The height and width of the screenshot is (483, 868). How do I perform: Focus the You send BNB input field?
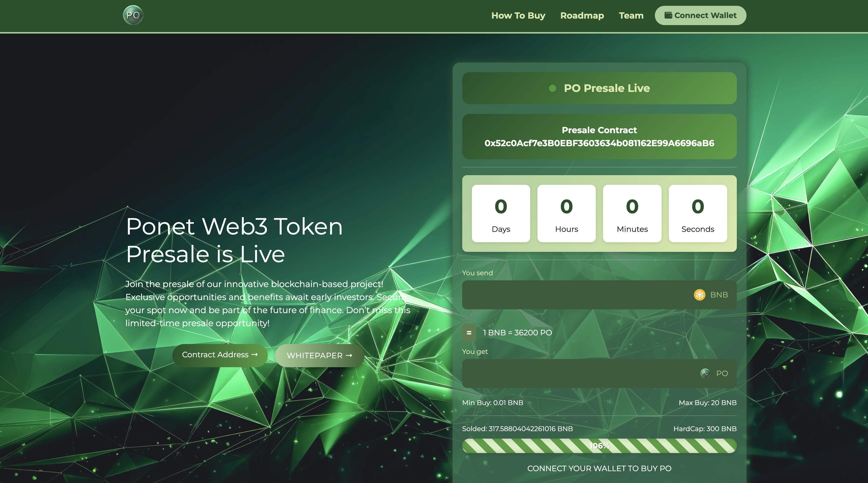tap(599, 295)
